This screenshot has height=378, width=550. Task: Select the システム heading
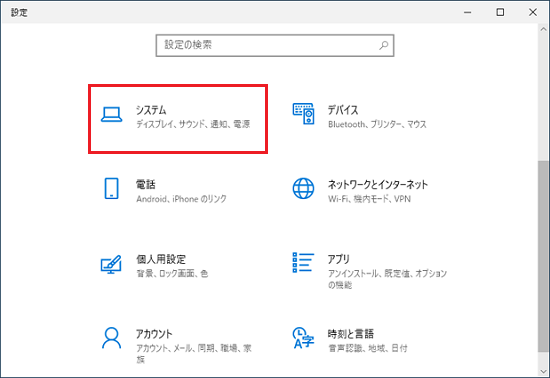tap(151, 110)
